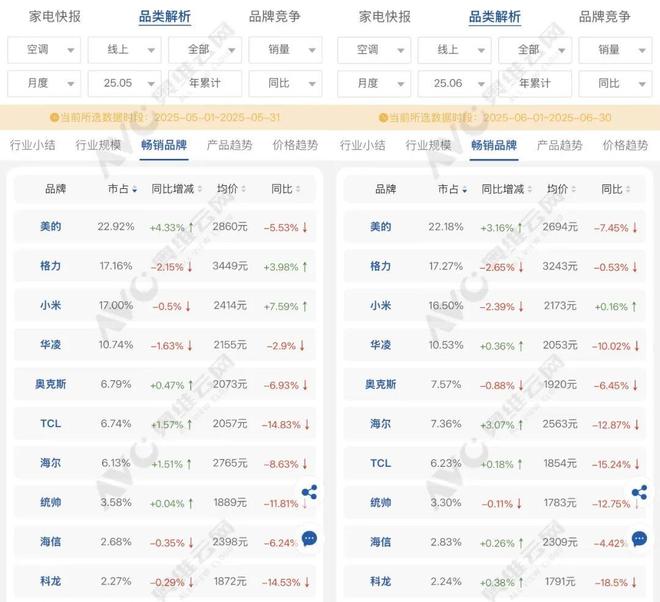The width and height of the screenshot is (660, 602).
Task: Open the 25.05 month dropdown
Action: coord(125,83)
